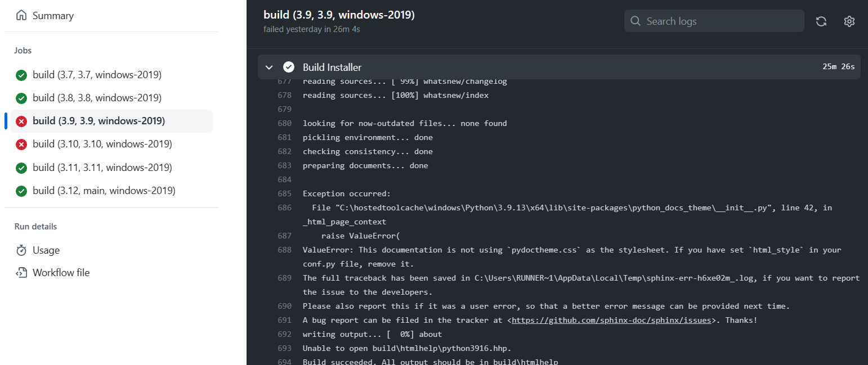Open the Summary page
The width and height of the screenshot is (868, 365).
53,15
